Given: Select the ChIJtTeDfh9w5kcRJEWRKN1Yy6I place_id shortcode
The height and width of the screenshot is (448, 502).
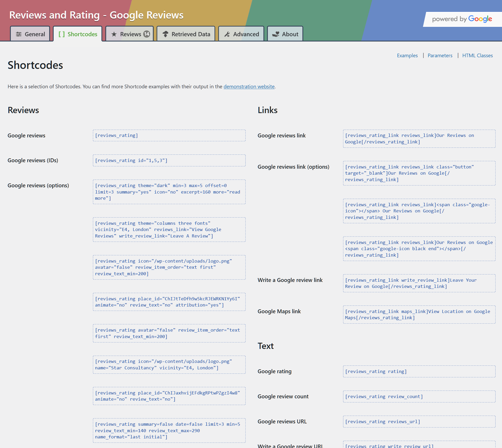Looking at the screenshot, I should (169, 302).
